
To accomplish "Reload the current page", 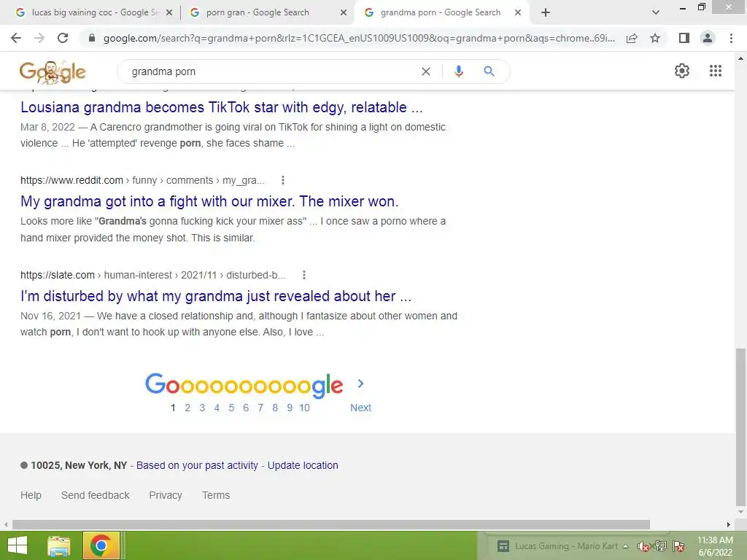I will [x=63, y=38].
